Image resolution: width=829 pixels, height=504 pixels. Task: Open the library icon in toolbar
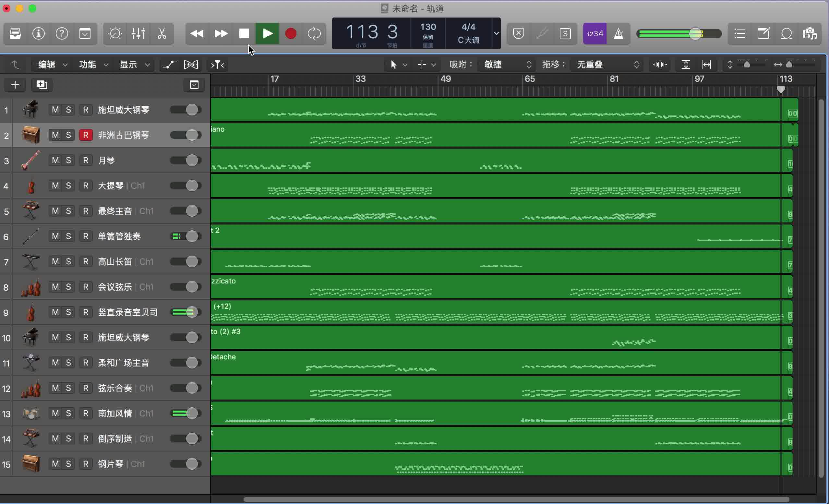[15, 33]
